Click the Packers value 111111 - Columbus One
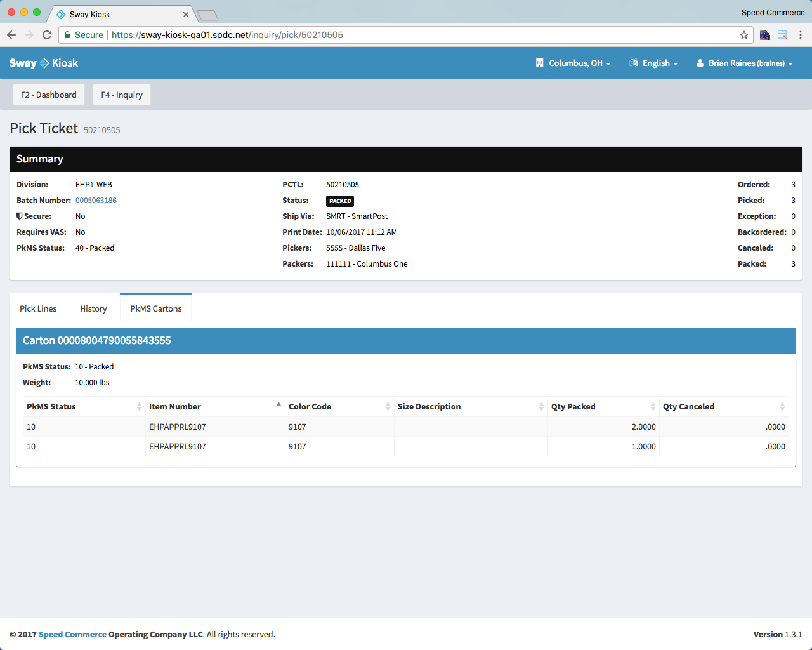 [x=367, y=263]
